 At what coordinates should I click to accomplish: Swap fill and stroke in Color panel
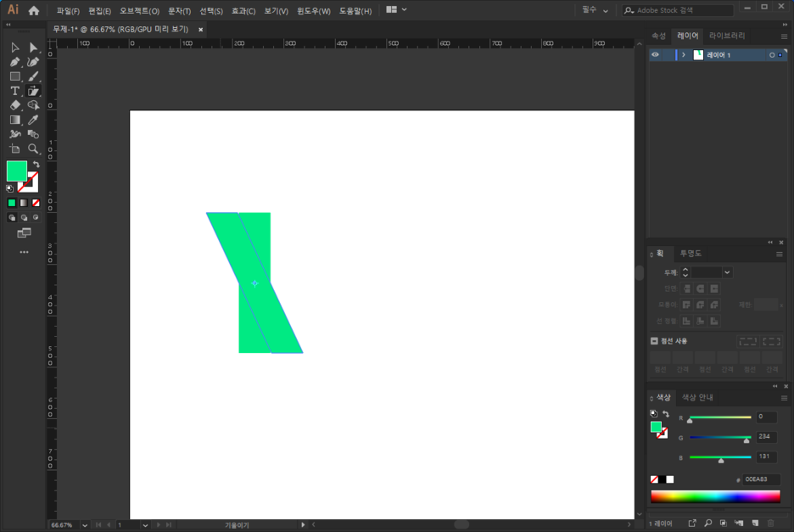pyautogui.click(x=666, y=414)
